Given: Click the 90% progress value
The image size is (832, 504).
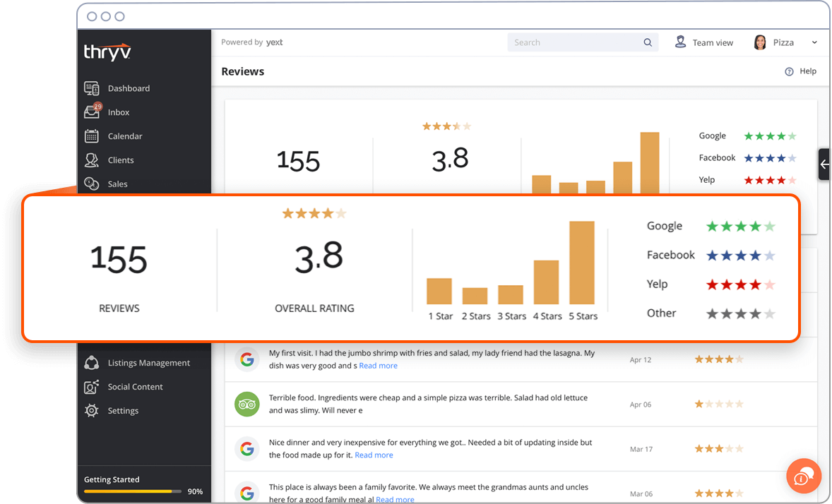Looking at the screenshot, I should [x=195, y=491].
